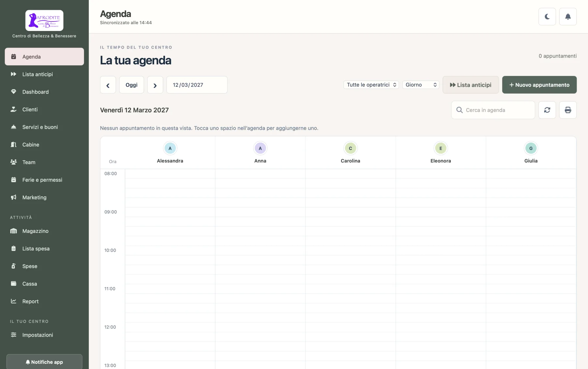
Task: Go to previous day arrow
Action: tap(108, 85)
